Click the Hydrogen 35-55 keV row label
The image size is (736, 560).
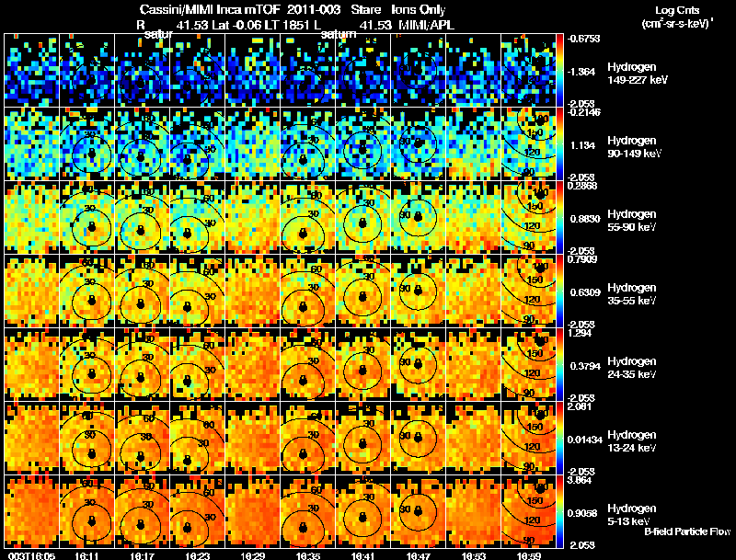[x=632, y=294]
